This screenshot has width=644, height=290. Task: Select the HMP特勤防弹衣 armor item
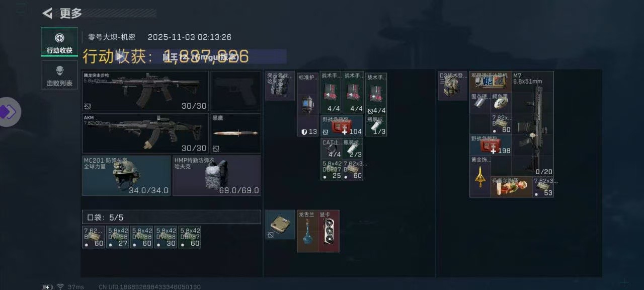[217, 175]
